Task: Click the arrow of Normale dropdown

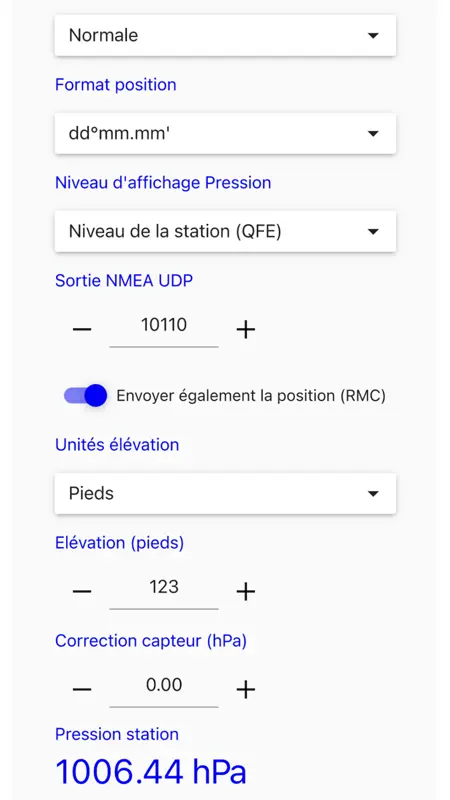Action: (373, 35)
